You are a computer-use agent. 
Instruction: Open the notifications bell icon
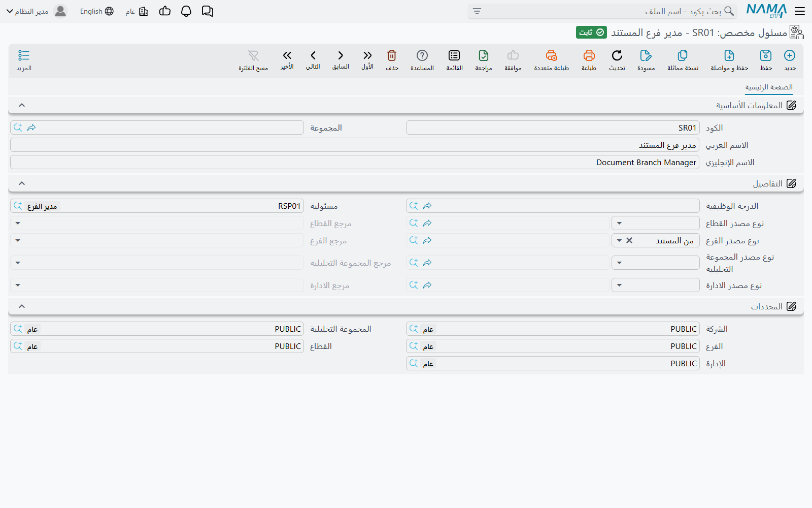coord(186,11)
